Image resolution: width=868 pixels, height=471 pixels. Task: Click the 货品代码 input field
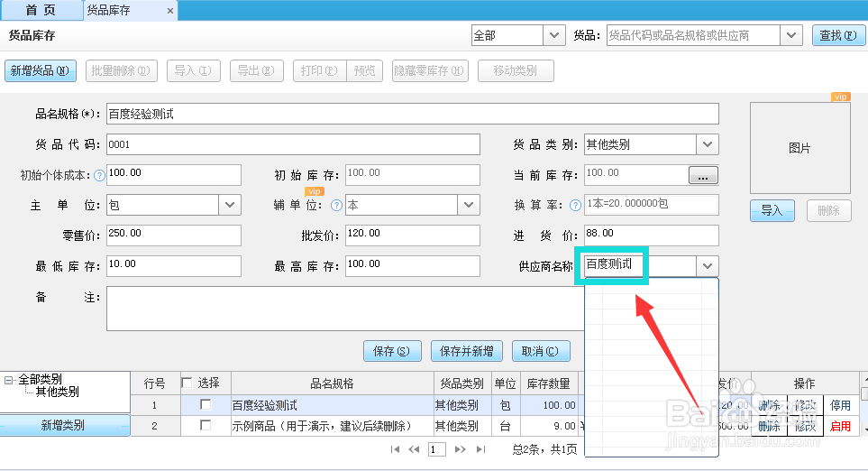click(x=294, y=144)
